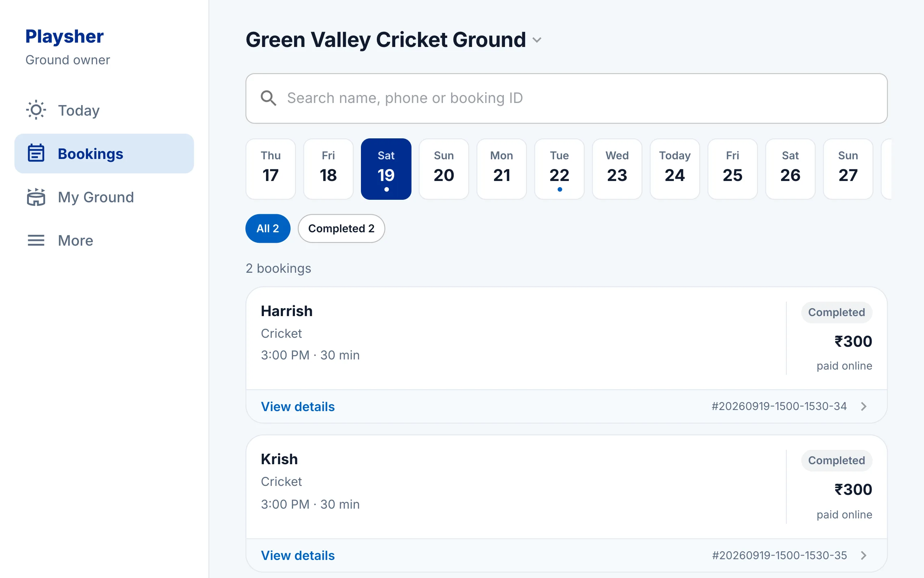Screen dimensions: 924x578
Task: Click the My Ground stadium icon
Action: pos(36,197)
